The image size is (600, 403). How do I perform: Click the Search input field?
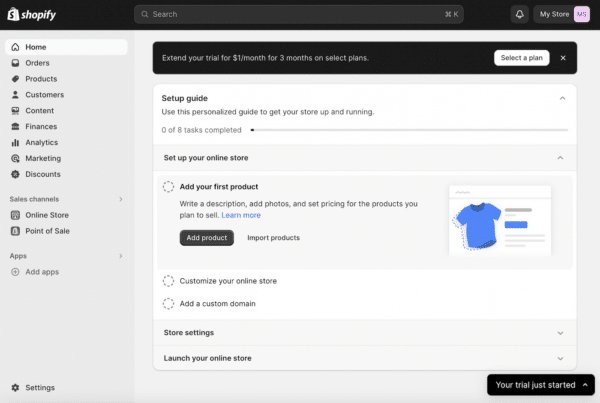point(299,14)
